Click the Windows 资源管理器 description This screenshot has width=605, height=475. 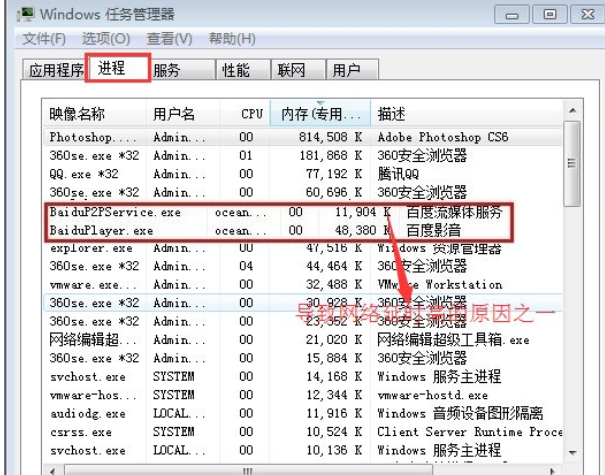[439, 248]
